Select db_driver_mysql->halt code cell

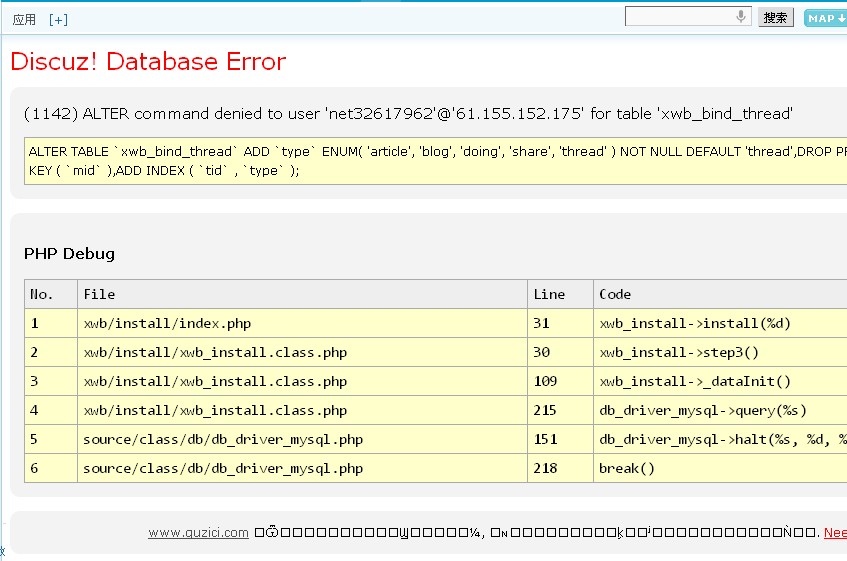pyautogui.click(x=721, y=440)
